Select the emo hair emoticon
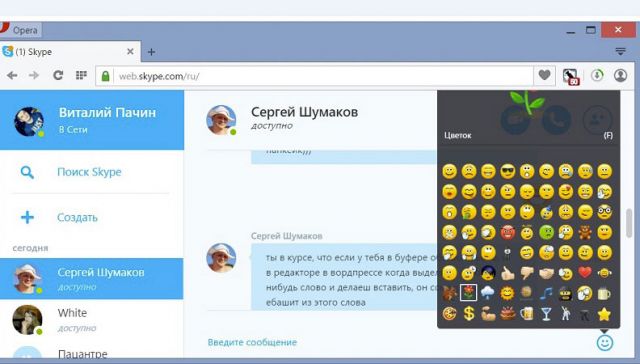The height and width of the screenshot is (364, 640). click(x=488, y=273)
